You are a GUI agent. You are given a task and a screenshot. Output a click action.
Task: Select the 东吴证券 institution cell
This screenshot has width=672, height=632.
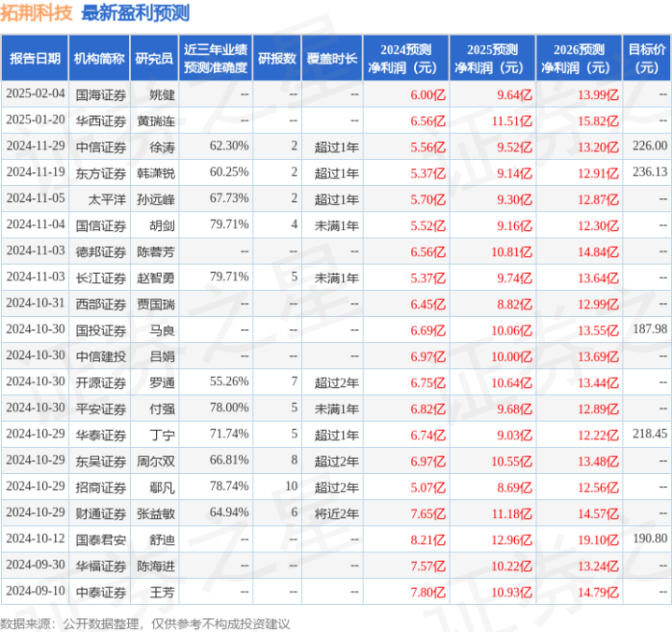(x=101, y=461)
